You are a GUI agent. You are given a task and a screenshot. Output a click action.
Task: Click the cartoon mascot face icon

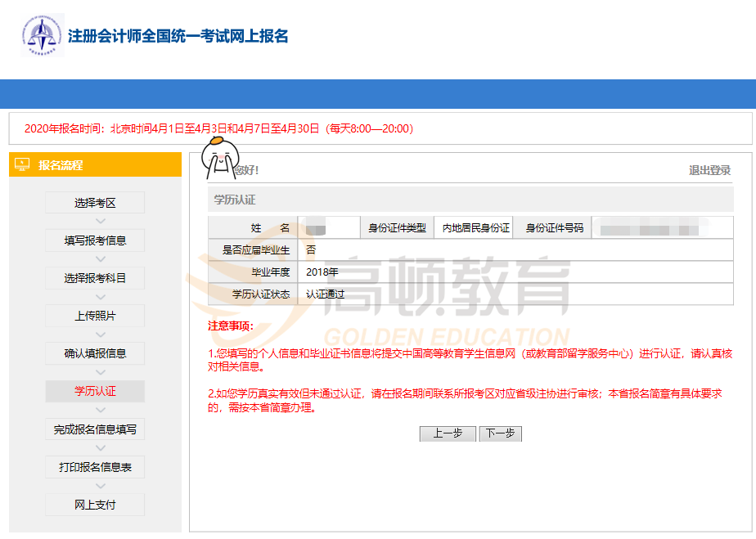coord(218,159)
